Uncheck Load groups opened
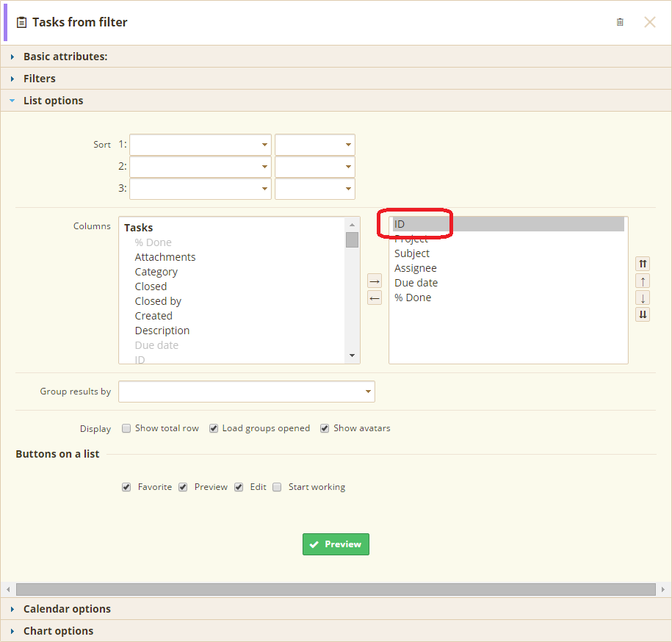 [214, 428]
